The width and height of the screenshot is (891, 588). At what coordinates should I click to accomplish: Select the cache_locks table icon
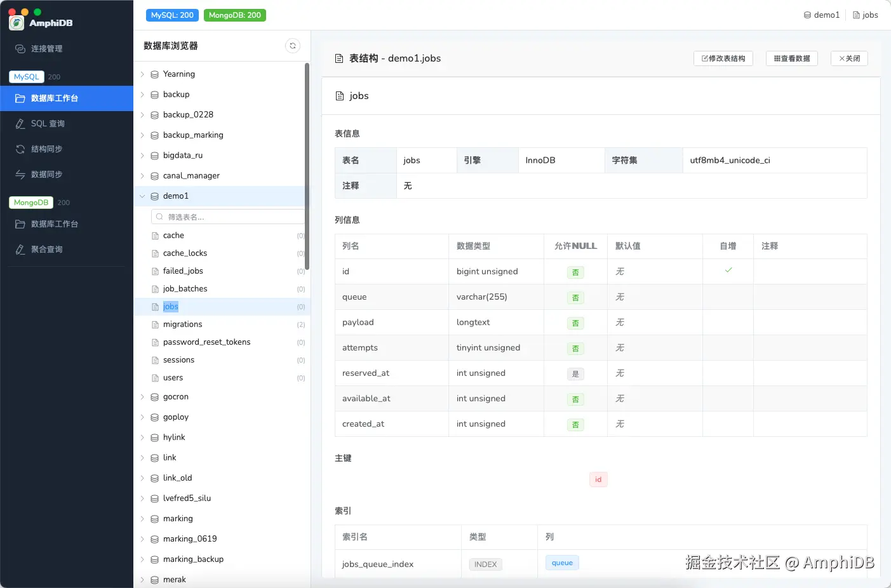tap(155, 253)
